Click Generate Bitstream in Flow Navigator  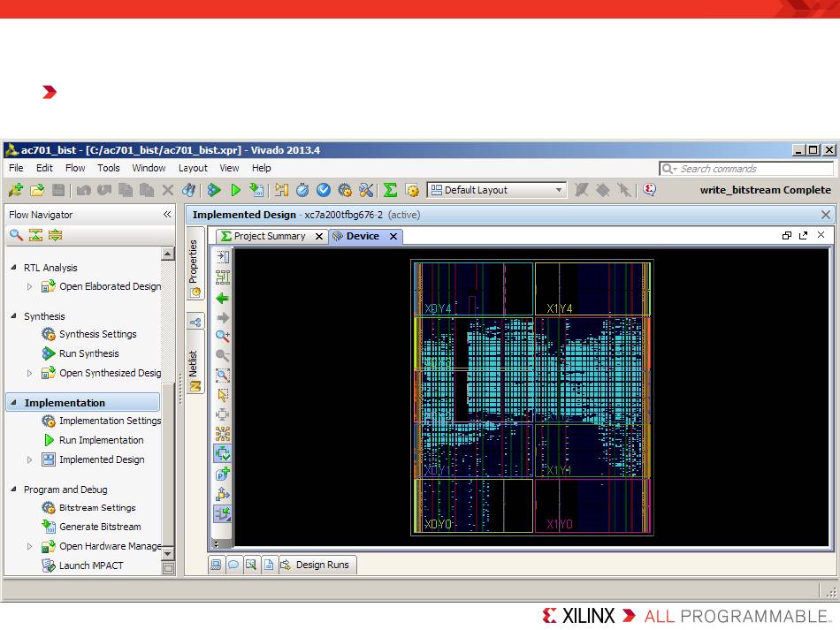(x=100, y=527)
